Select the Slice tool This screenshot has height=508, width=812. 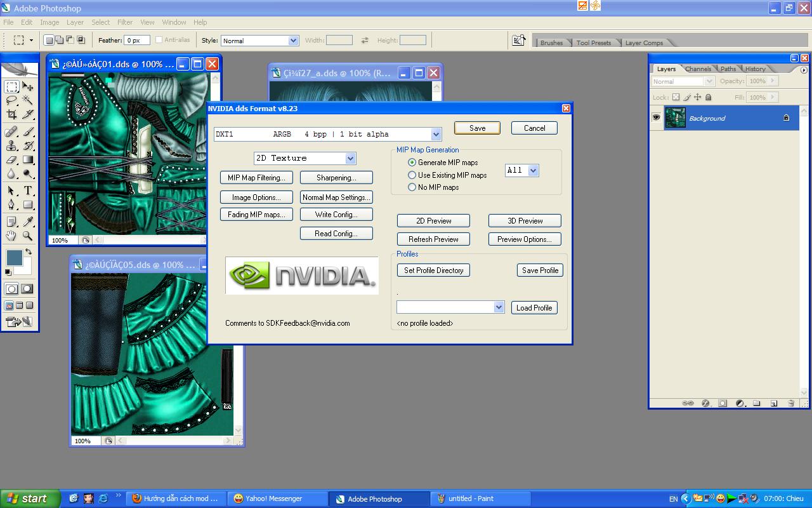click(28, 114)
